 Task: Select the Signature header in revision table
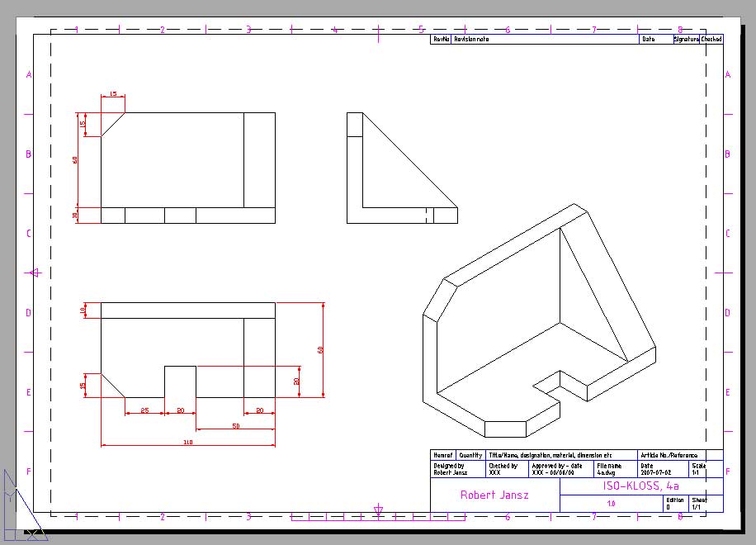point(687,39)
